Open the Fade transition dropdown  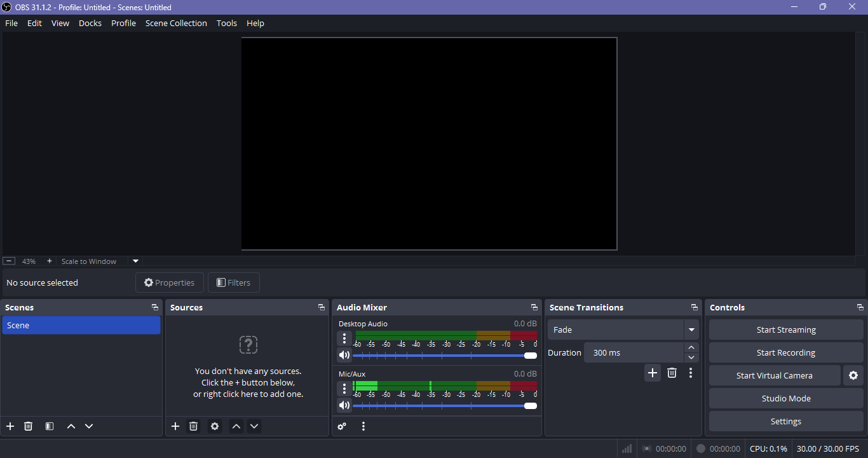coord(691,330)
